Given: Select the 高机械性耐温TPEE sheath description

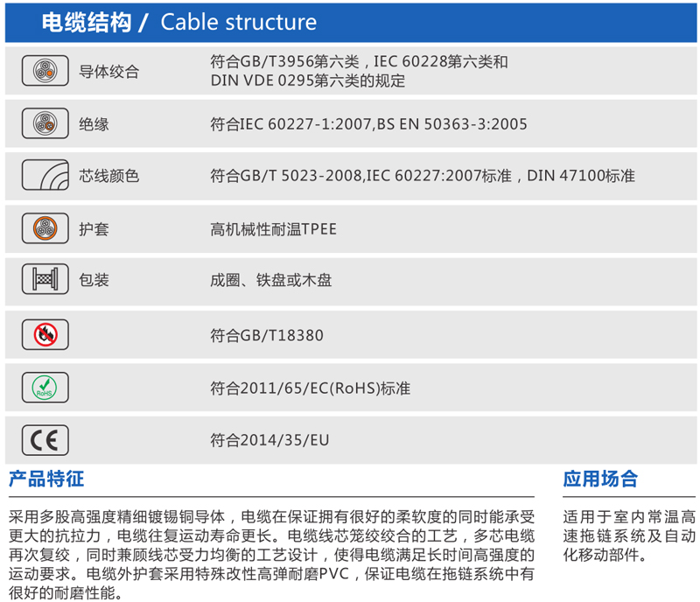Looking at the screenshot, I should [273, 229].
